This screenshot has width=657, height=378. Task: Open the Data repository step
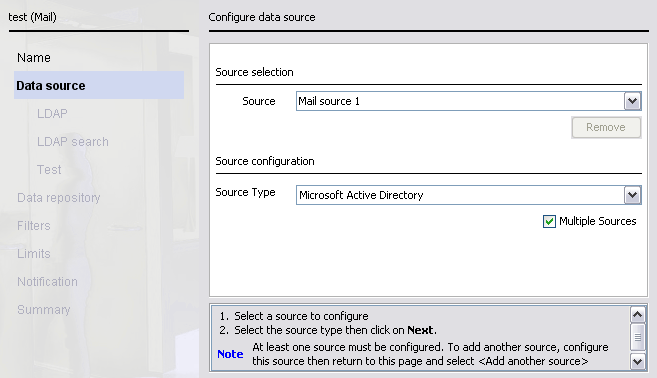coord(59,198)
